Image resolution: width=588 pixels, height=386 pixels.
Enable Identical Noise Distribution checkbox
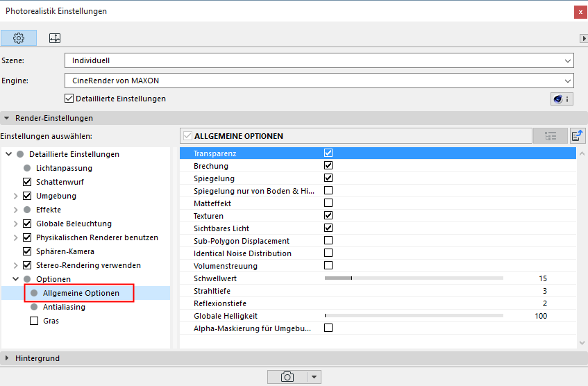point(328,253)
